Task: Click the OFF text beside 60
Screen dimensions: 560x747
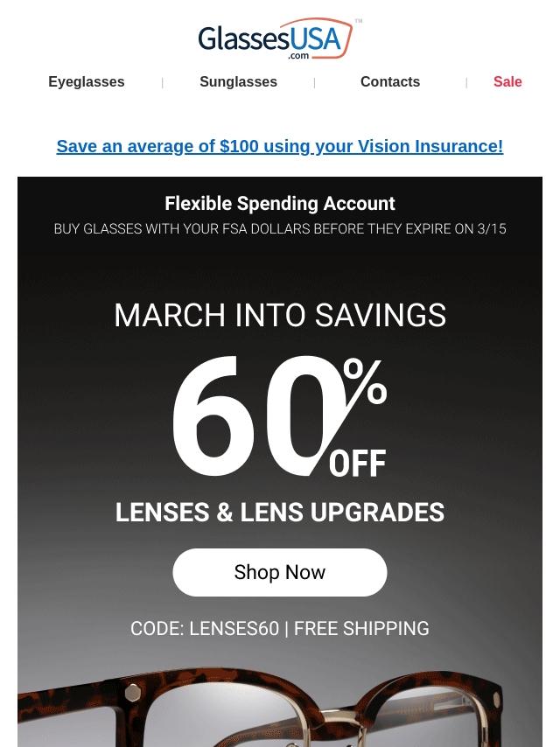Action: (358, 463)
